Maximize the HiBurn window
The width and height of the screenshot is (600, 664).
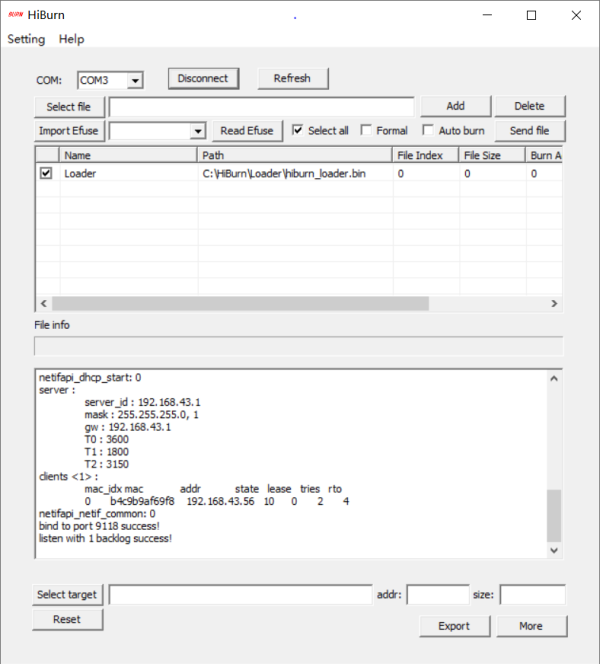tap(531, 15)
